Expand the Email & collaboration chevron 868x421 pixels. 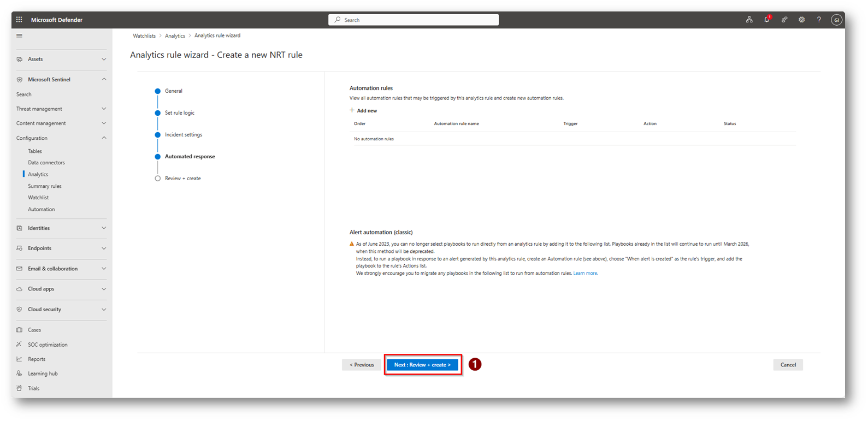point(104,269)
